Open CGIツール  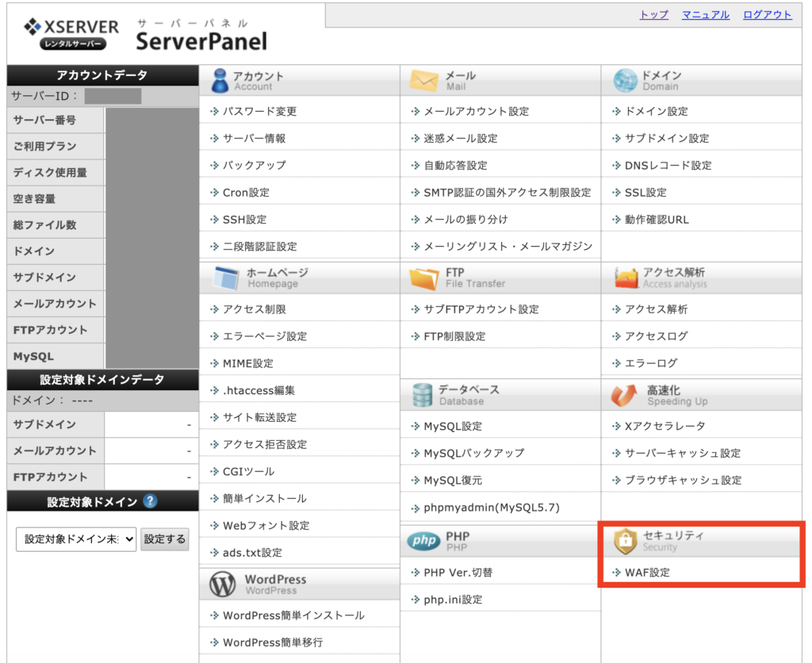tap(248, 472)
